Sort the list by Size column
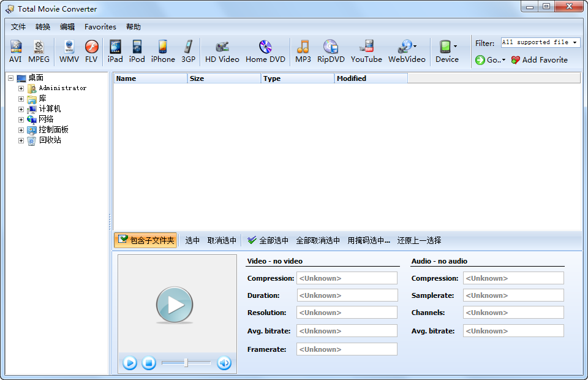Screen dimensions: 588x380 (x=224, y=78)
